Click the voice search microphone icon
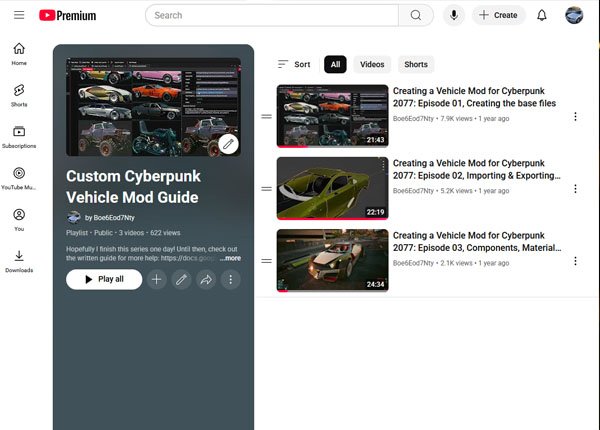The image size is (600, 430). click(x=455, y=15)
